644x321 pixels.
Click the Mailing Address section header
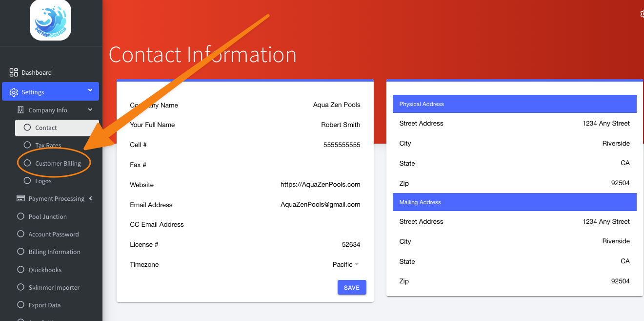pos(515,202)
